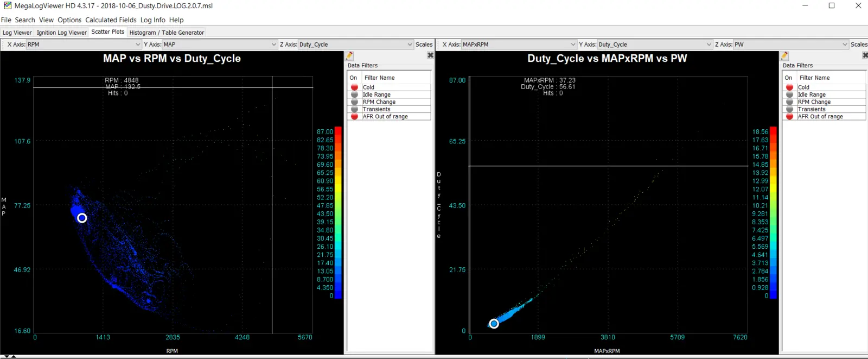Viewport: 868px width, 359px height.
Task: Click the Duty_Cycle color scale bar on left plot
Action: point(338,212)
